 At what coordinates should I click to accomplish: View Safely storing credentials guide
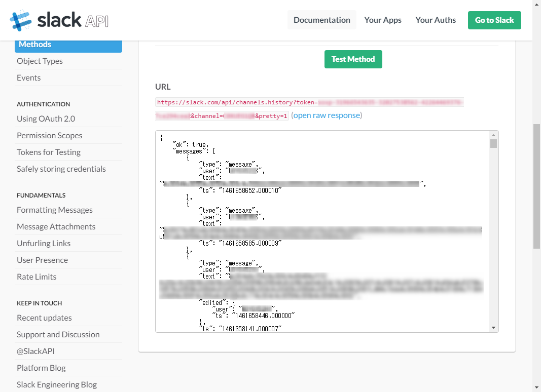point(61,169)
